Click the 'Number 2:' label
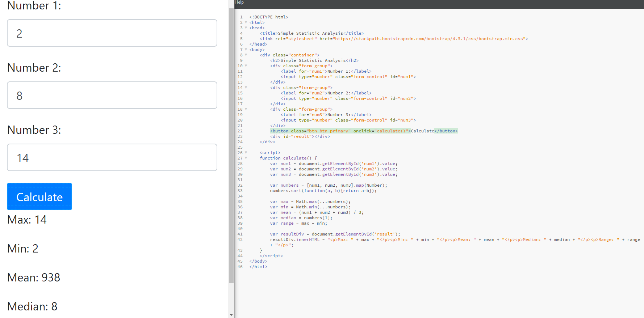This screenshot has width=644, height=318. 34,68
